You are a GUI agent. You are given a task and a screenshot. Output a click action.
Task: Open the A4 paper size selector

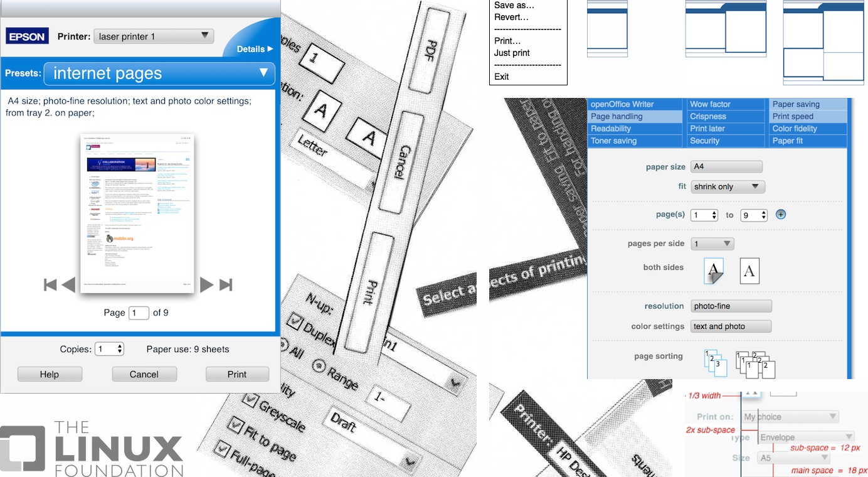pyautogui.click(x=727, y=167)
